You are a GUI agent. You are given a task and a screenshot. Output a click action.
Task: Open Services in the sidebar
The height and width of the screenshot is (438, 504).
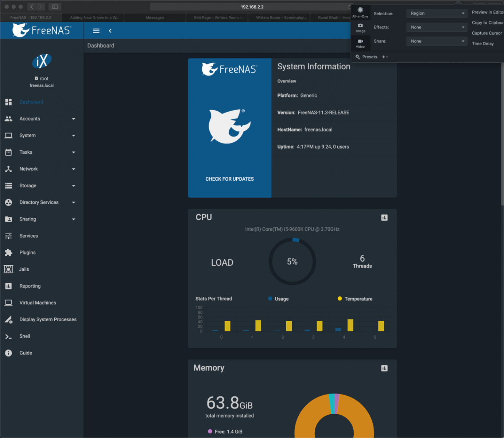pyautogui.click(x=29, y=236)
